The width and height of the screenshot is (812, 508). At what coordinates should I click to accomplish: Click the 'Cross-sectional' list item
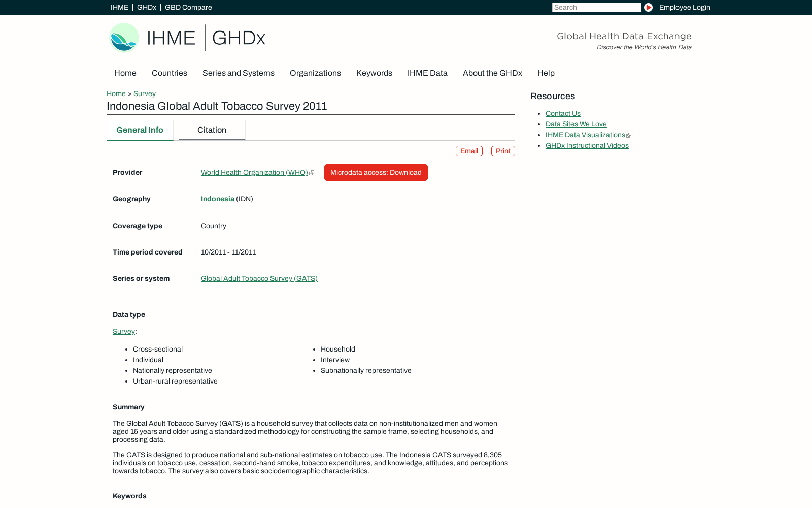tap(158, 350)
